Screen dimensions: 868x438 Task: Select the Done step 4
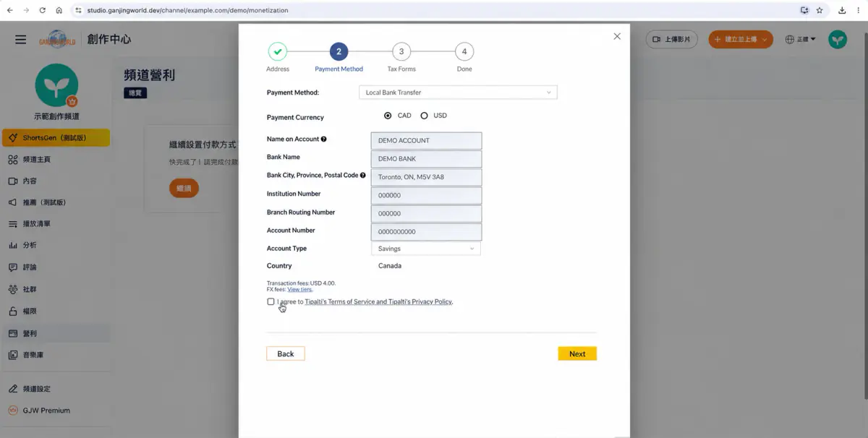click(464, 58)
